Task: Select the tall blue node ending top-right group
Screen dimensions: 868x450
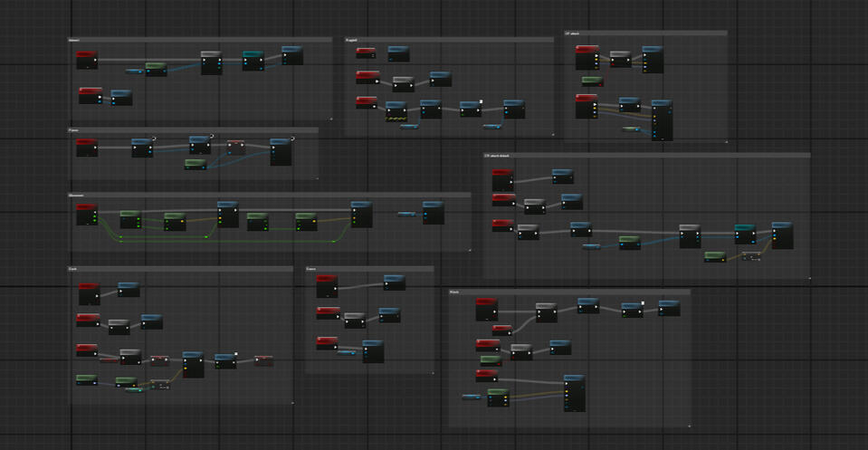Action: [x=662, y=120]
